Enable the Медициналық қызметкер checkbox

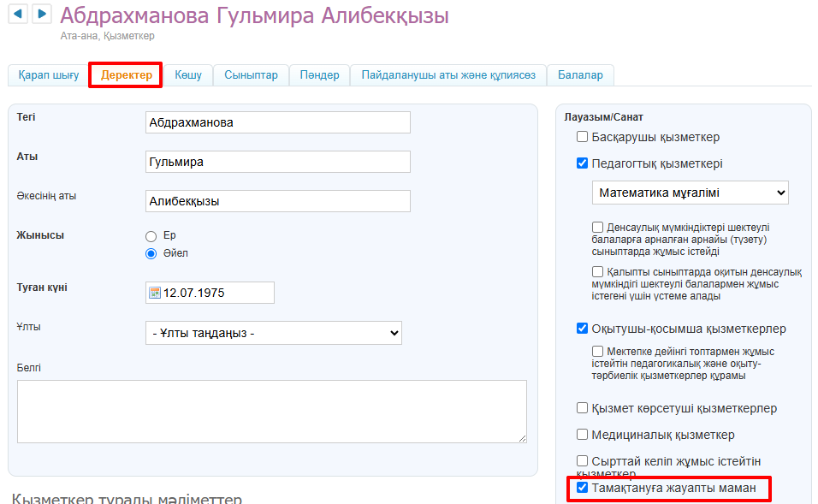[583, 435]
